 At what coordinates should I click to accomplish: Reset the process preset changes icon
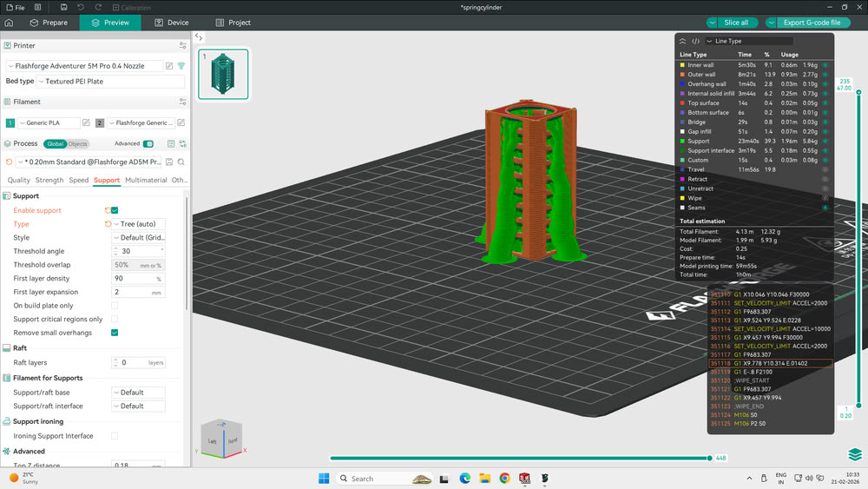pos(9,162)
